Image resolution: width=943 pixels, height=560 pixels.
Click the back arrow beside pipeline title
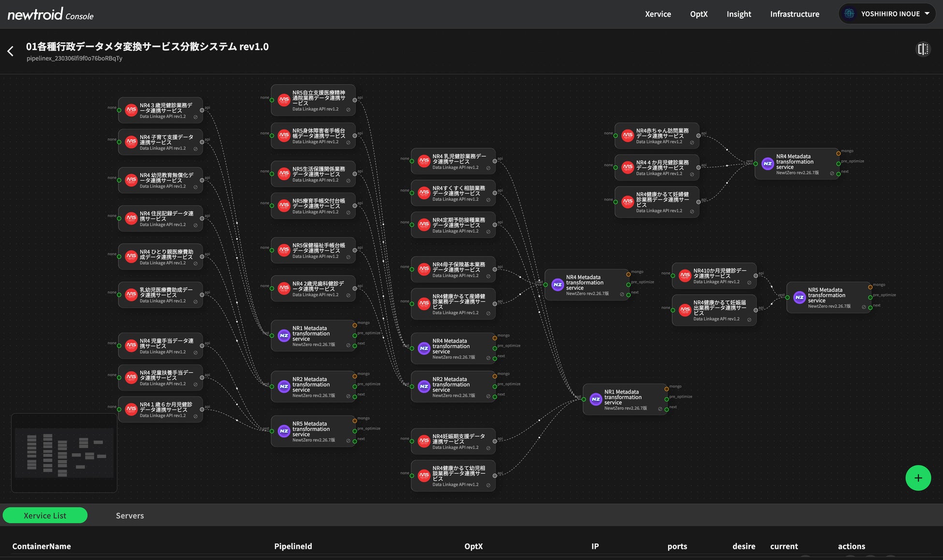[11, 51]
